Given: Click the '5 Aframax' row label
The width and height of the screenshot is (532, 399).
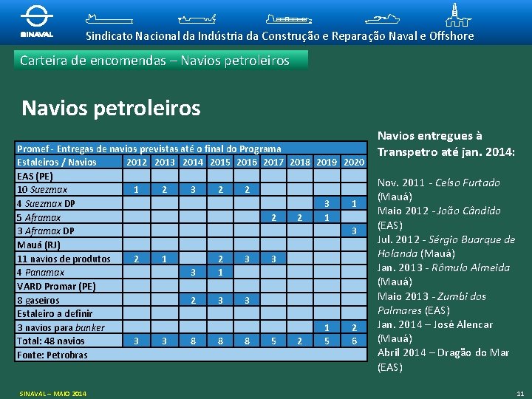Looking at the screenshot, I should [69, 217].
